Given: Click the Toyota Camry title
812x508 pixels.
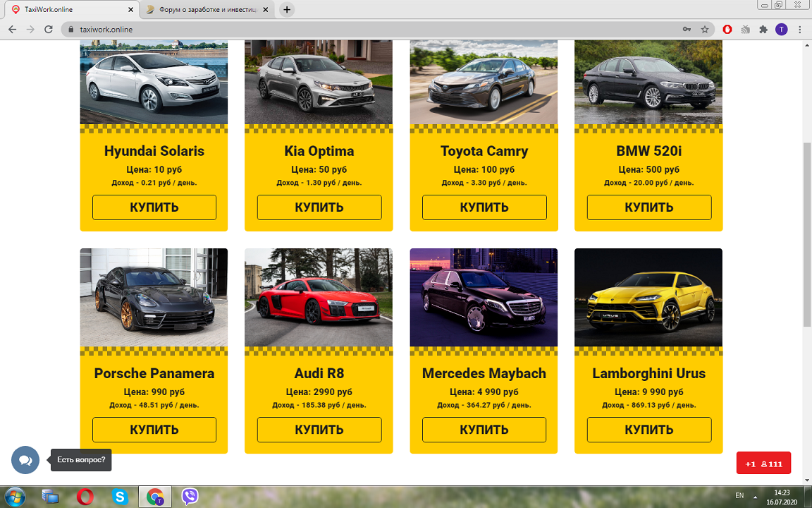Looking at the screenshot, I should point(484,151).
